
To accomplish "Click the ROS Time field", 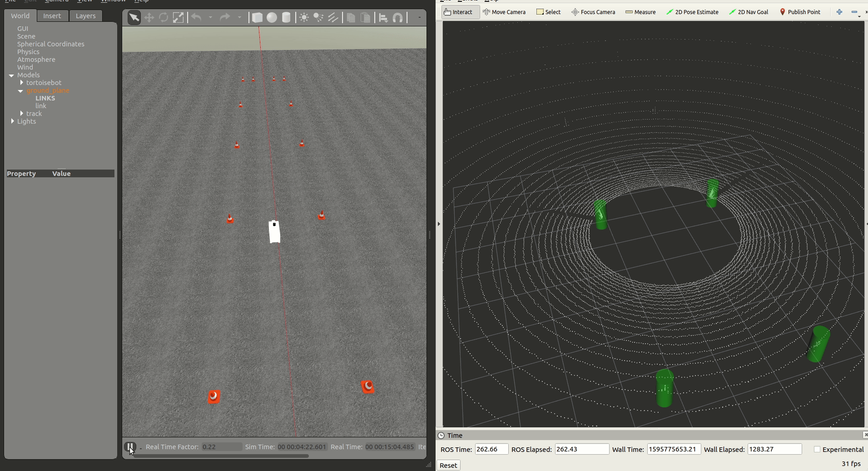I will [491, 449].
